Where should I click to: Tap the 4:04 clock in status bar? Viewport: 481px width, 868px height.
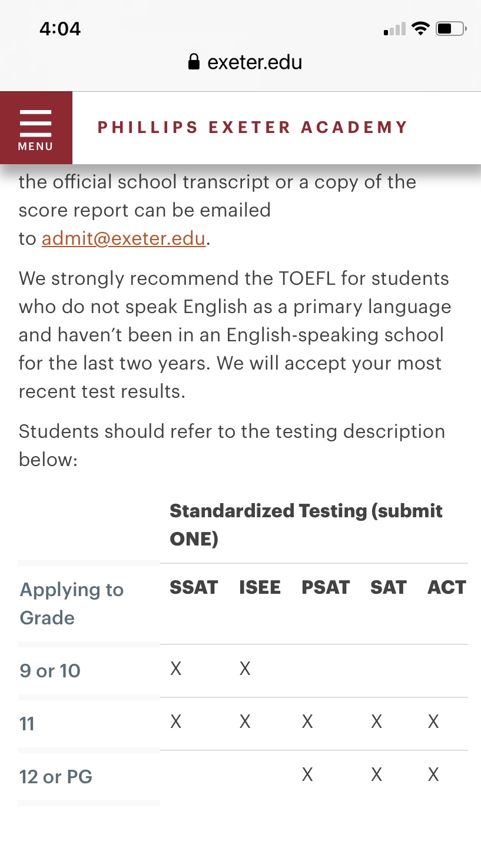60,28
